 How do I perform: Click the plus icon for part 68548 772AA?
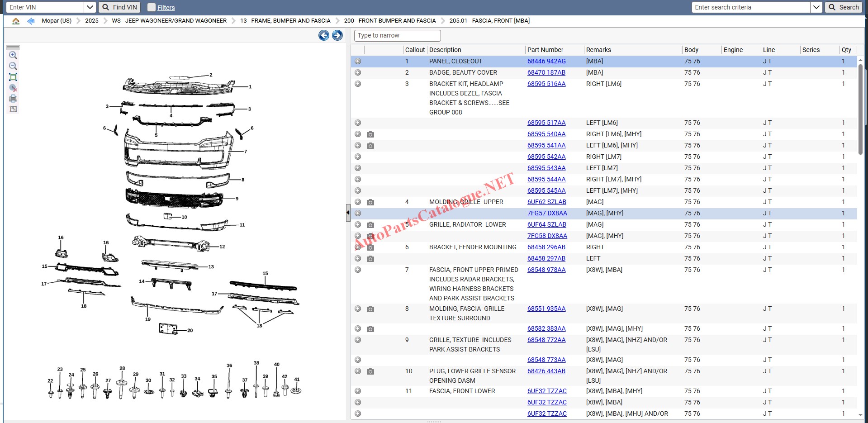(x=358, y=340)
